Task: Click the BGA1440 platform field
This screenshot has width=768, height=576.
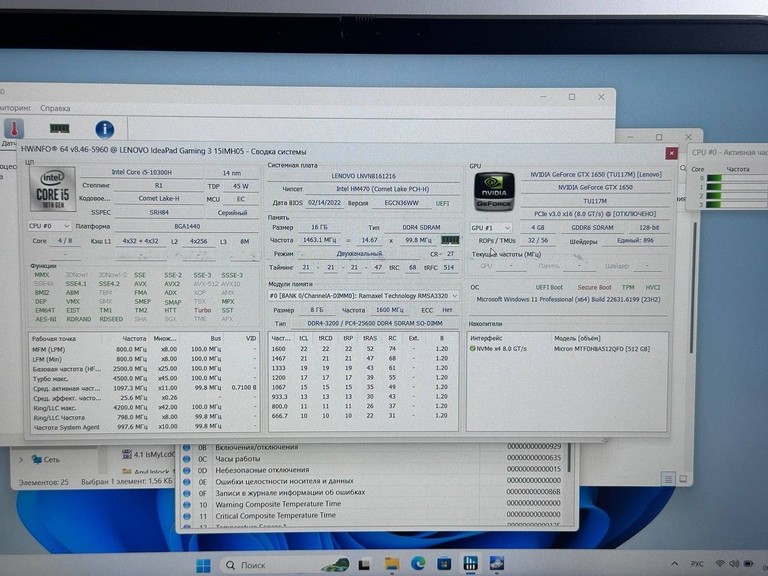Action: [x=187, y=226]
